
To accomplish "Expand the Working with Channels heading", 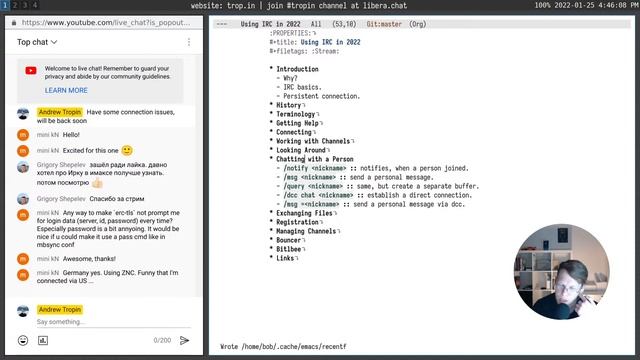I will [x=313, y=141].
